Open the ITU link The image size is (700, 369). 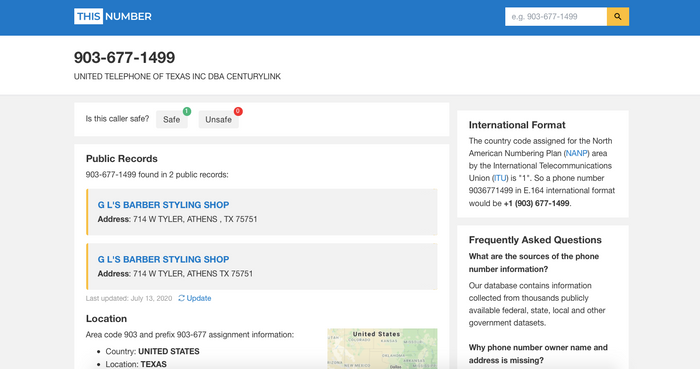pos(500,178)
